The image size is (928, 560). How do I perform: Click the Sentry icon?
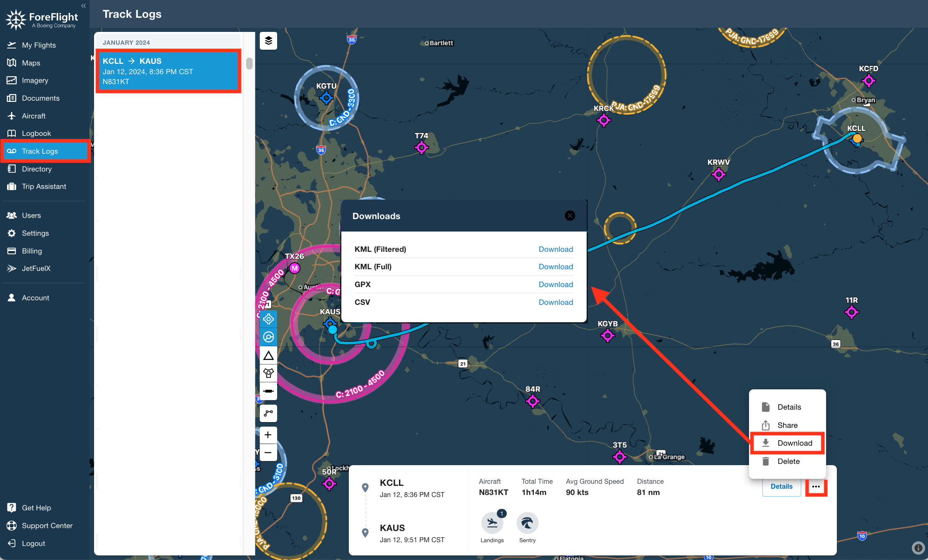point(527,523)
